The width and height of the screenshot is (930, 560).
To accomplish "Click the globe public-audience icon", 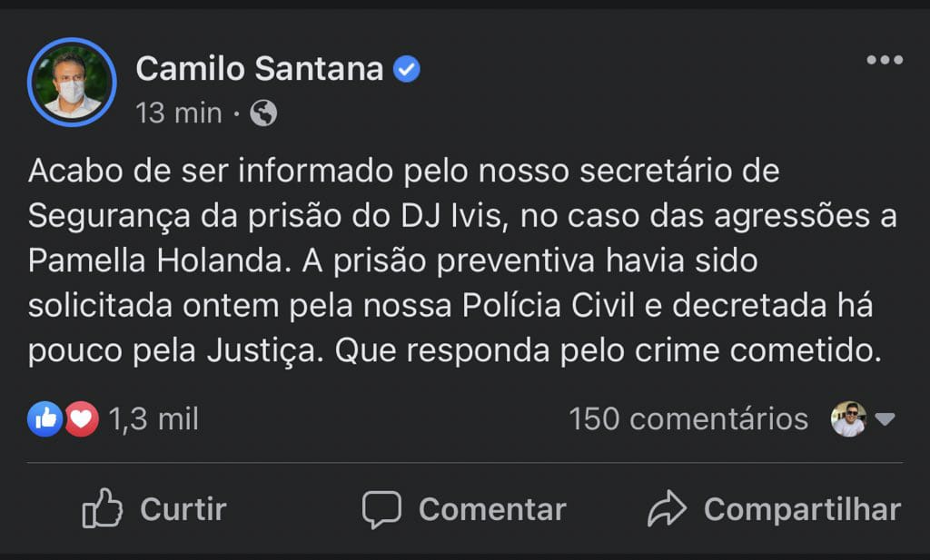I will [x=263, y=113].
